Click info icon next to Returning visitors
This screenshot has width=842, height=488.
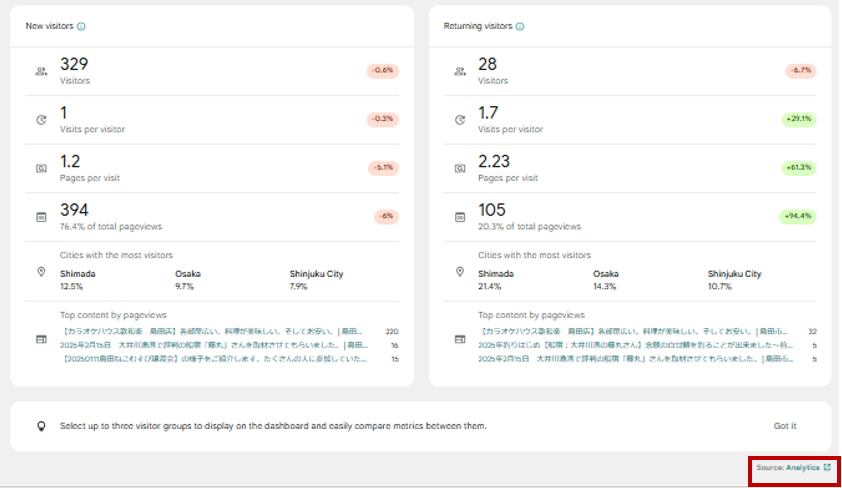click(520, 27)
